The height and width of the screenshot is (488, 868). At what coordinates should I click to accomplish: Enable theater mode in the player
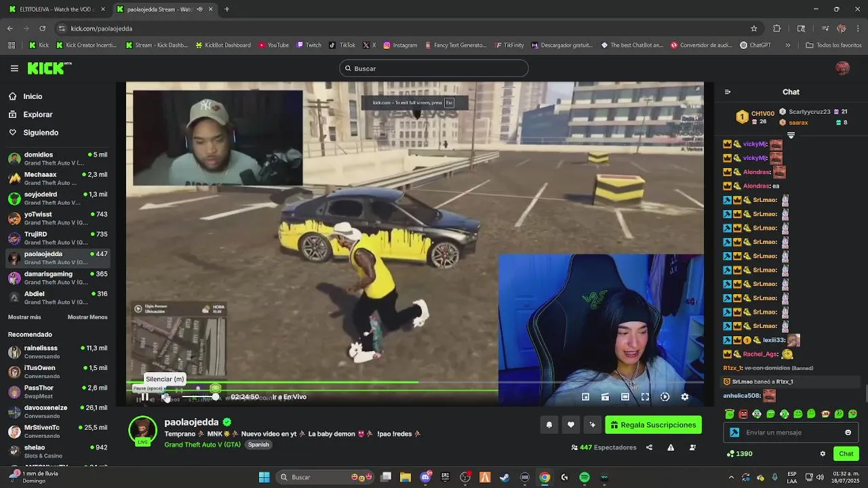pyautogui.click(x=625, y=397)
